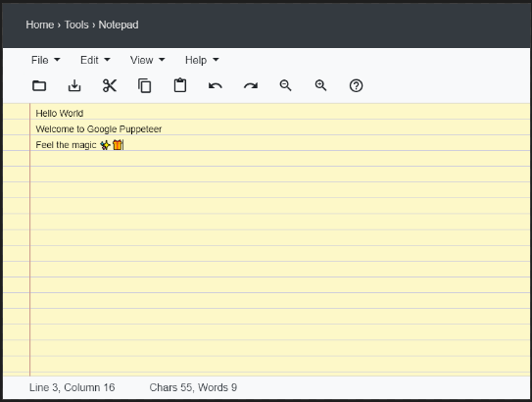The width and height of the screenshot is (532, 402).
Task: Zoom in using the plus magnifier
Action: (x=321, y=85)
